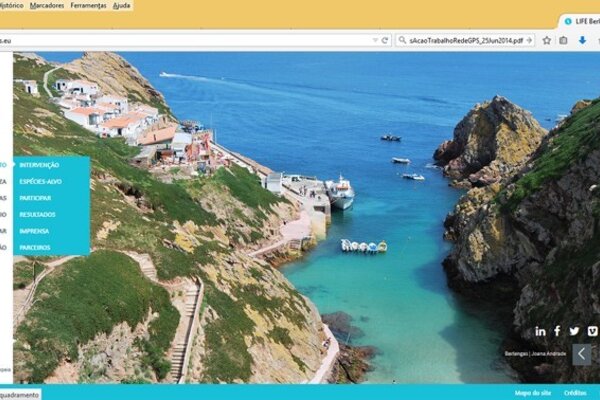Click the previous slide arrow button
Screen dimensions: 600x400
[x=581, y=354]
